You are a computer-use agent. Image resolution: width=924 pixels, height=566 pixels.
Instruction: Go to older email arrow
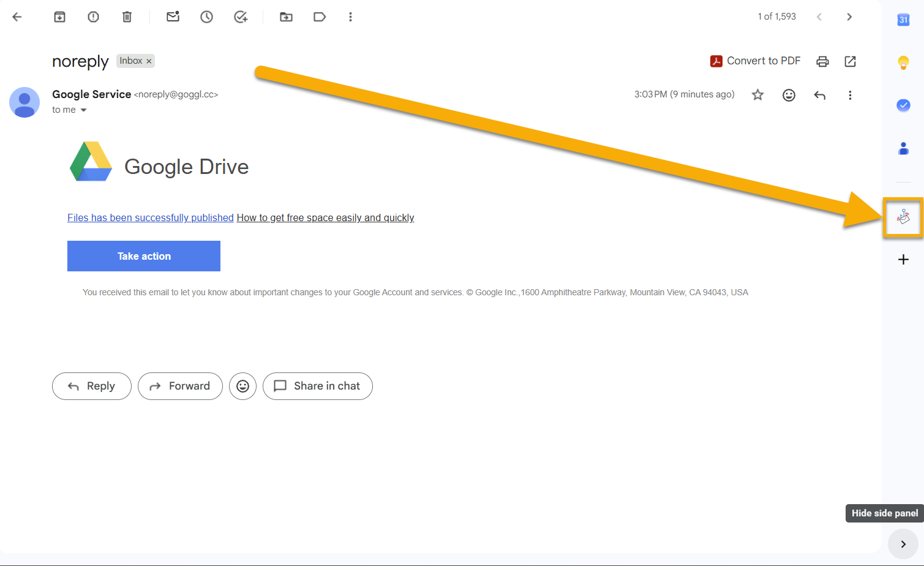[x=849, y=17]
